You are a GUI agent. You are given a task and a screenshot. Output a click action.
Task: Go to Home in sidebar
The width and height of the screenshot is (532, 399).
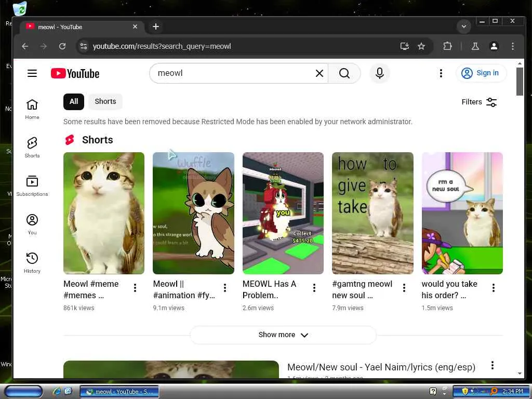tap(32, 109)
